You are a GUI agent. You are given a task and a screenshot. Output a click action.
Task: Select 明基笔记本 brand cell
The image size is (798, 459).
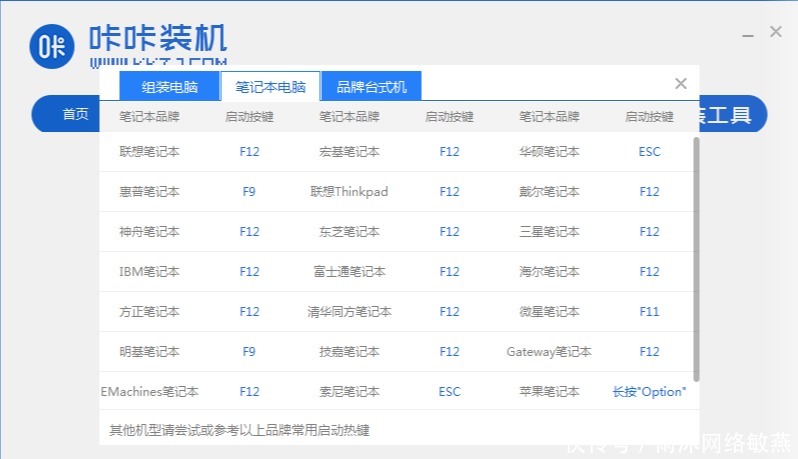149,351
